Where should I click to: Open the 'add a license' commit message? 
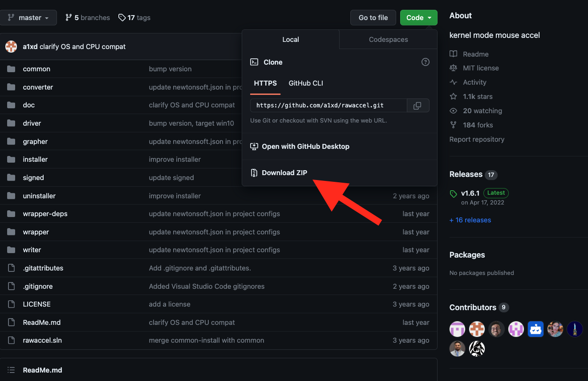[x=170, y=304]
